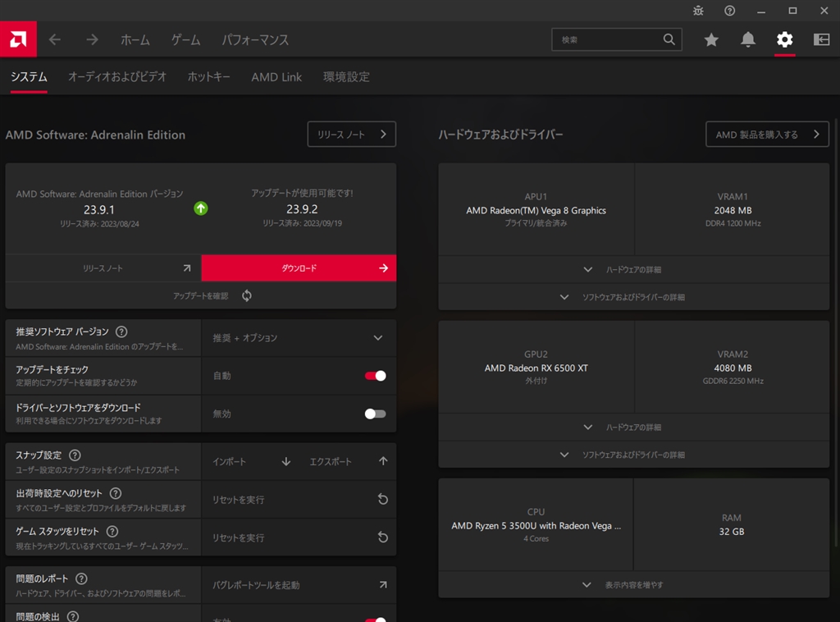The image size is (840, 622).
Task: Open the 推奨 + オプション dropdown
Action: click(x=299, y=338)
